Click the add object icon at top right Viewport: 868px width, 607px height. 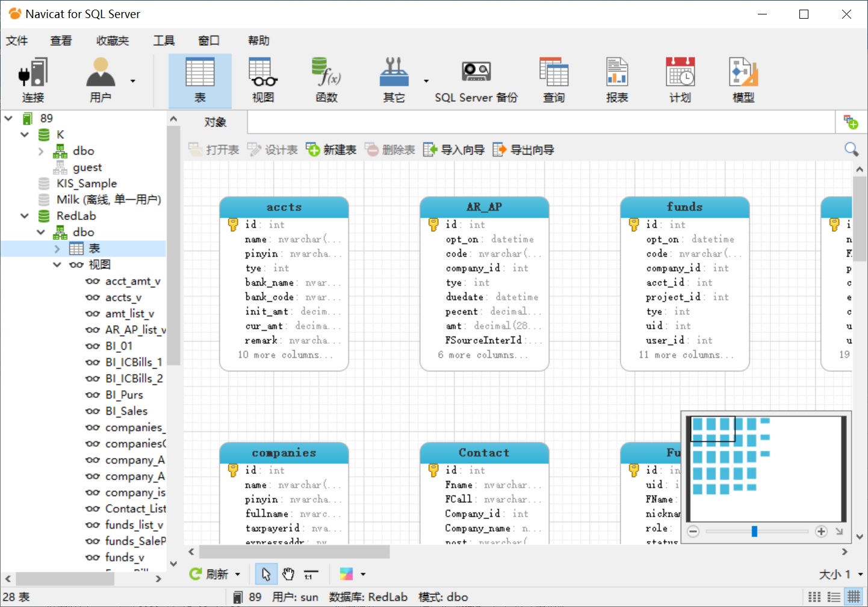click(851, 122)
